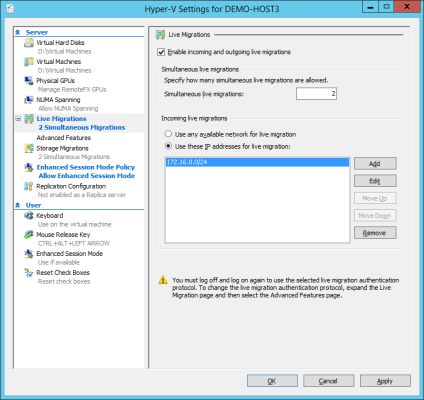424x400 pixels.
Task: Click the Simultaneous live migrations number field
Action: click(x=316, y=94)
